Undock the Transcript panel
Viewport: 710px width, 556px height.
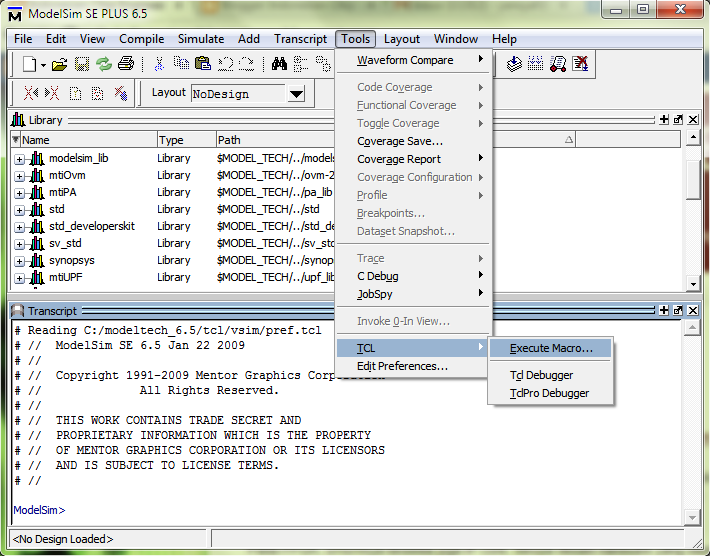(678, 310)
